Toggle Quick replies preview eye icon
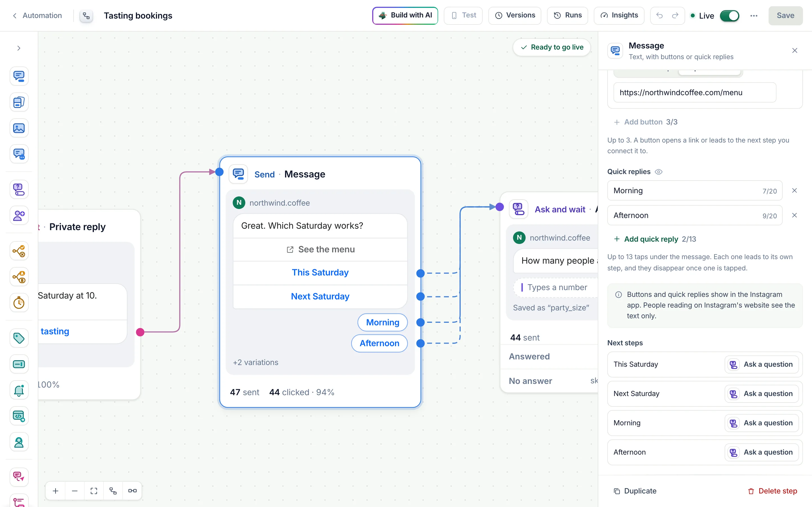Image resolution: width=812 pixels, height=507 pixels. [659, 172]
